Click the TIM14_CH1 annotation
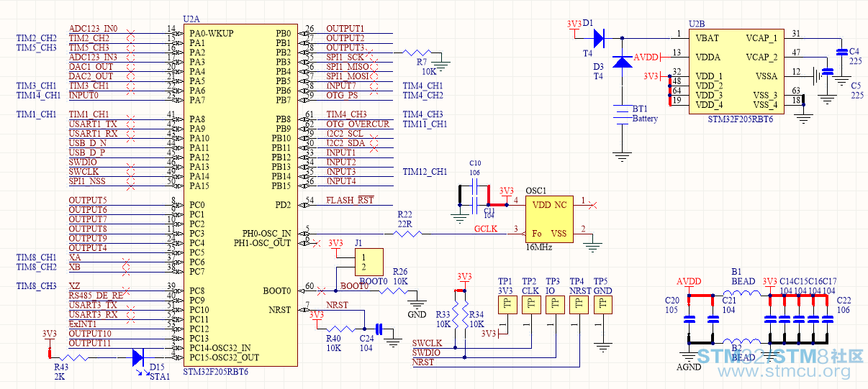This screenshot has height=389, width=868. tap(38, 96)
